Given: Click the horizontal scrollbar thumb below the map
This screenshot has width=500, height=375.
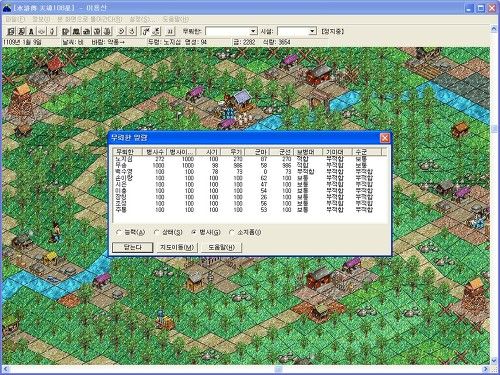Looking at the screenshot, I should (278, 369).
